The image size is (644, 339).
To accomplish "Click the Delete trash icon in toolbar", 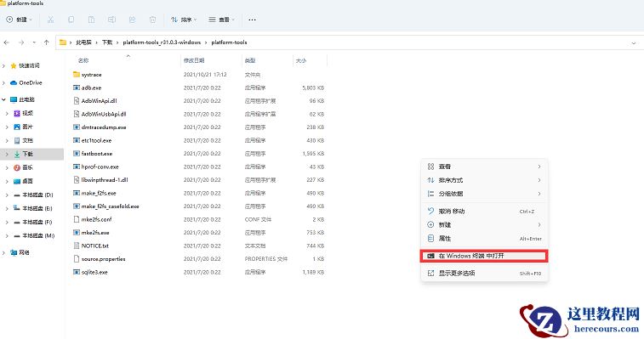I will [x=152, y=20].
